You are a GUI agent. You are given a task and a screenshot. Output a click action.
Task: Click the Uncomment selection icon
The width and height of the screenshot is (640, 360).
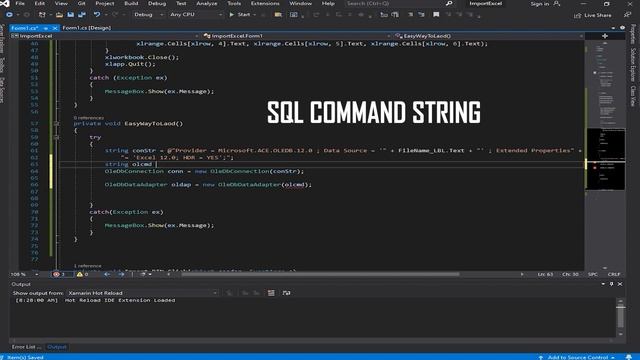point(395,15)
